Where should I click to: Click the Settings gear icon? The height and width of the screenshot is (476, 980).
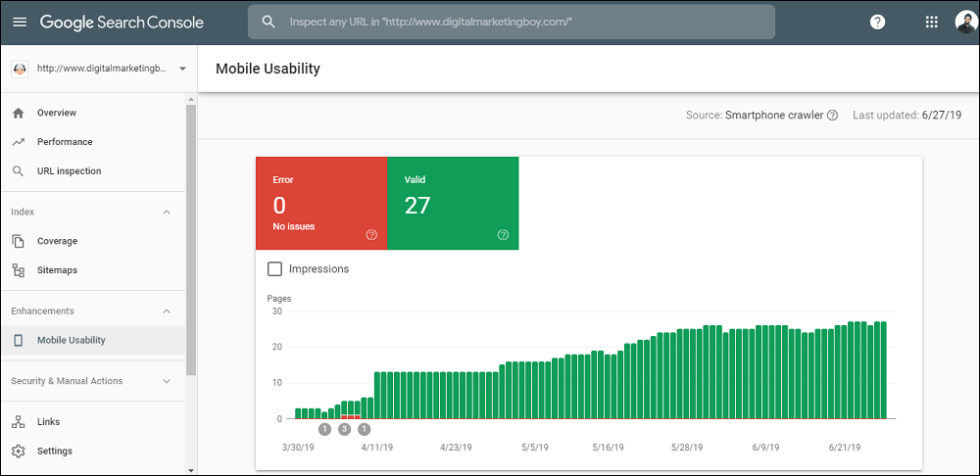18,451
